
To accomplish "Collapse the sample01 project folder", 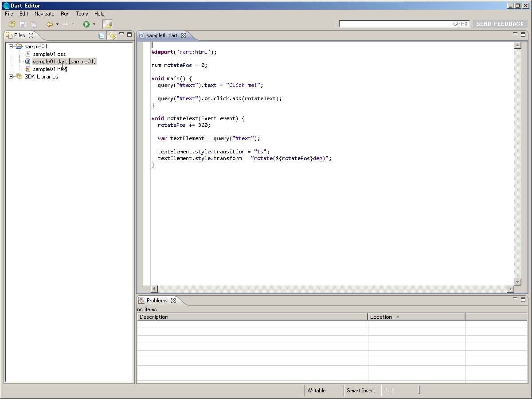I will coord(11,47).
